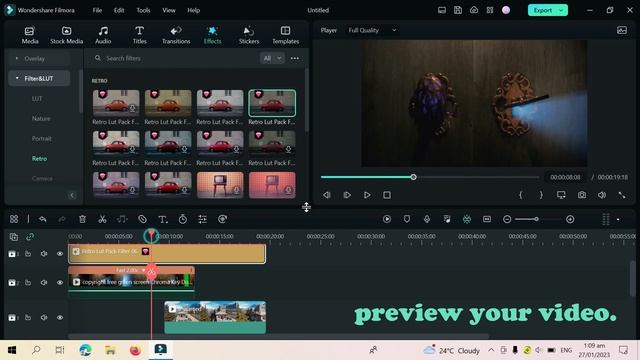
Task: Undo the last action
Action: [42, 219]
